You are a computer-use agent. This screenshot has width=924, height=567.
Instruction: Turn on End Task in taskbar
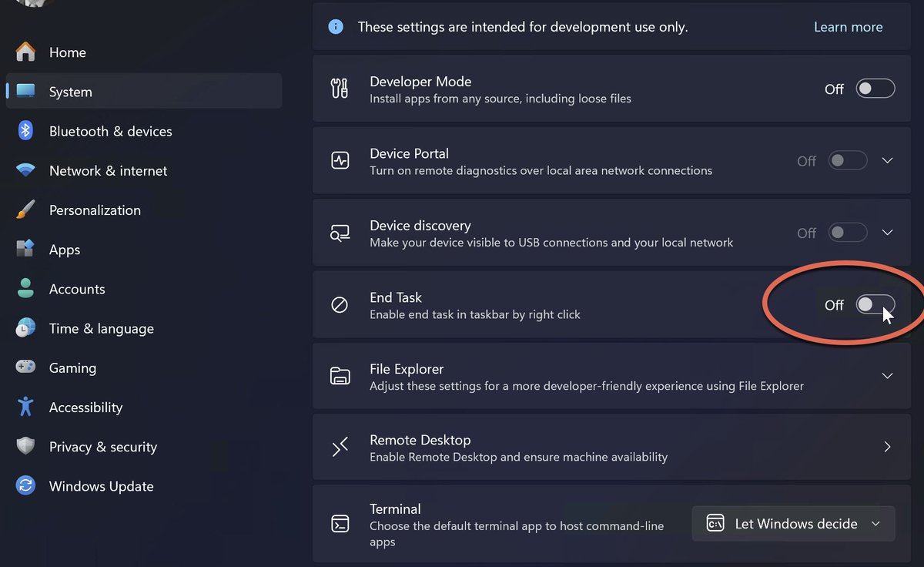tap(875, 304)
